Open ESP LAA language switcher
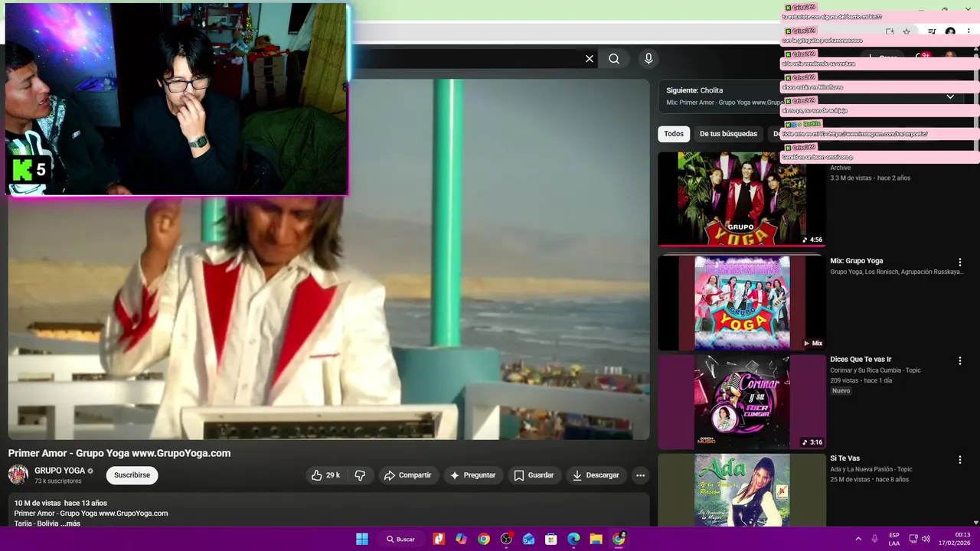The image size is (980, 551). (894, 539)
